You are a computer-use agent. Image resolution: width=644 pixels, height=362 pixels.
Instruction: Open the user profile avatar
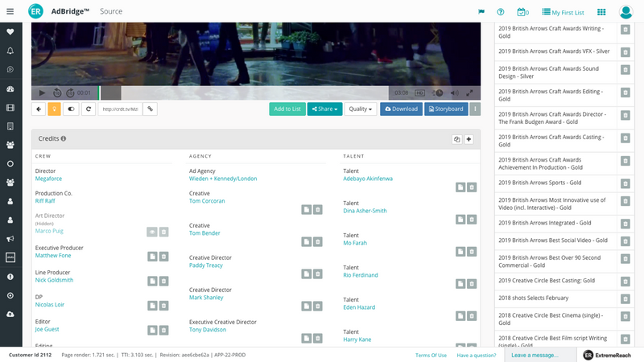626,12
